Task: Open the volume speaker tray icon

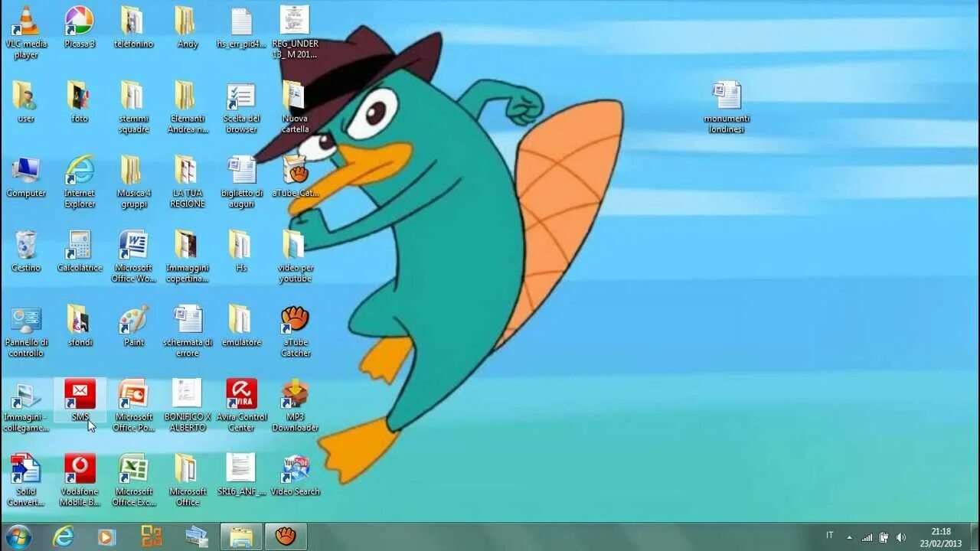Action: pos(901,536)
